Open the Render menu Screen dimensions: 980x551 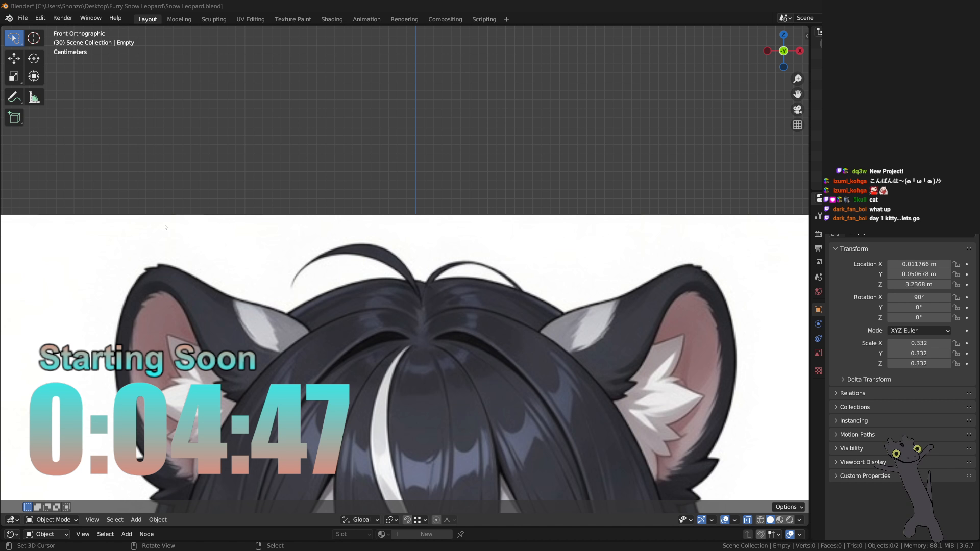pos(63,18)
